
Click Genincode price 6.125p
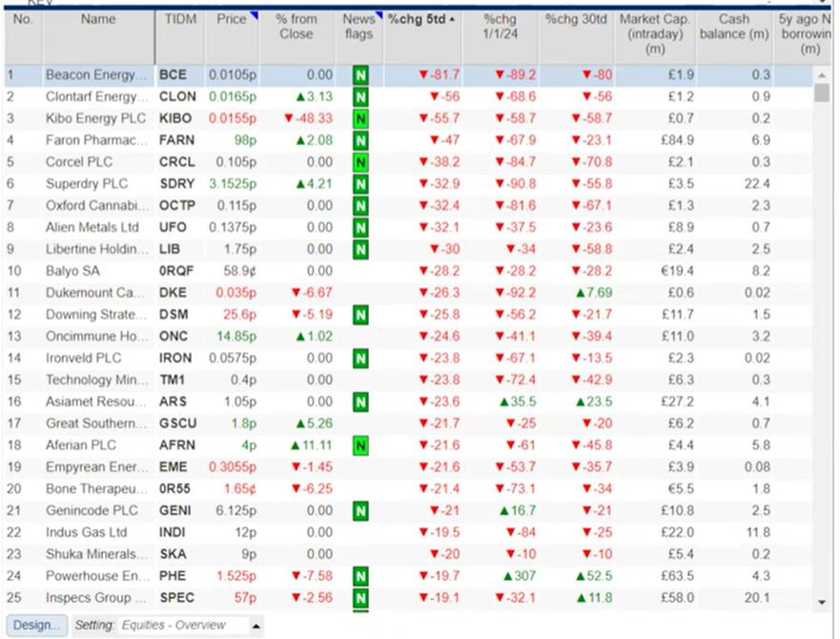point(236,511)
